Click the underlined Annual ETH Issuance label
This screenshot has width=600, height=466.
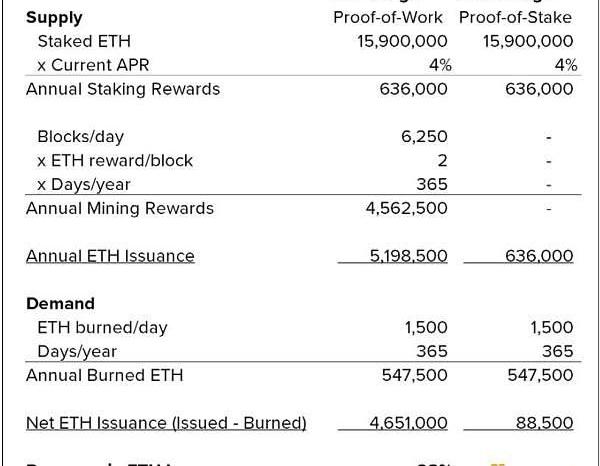click(110, 256)
